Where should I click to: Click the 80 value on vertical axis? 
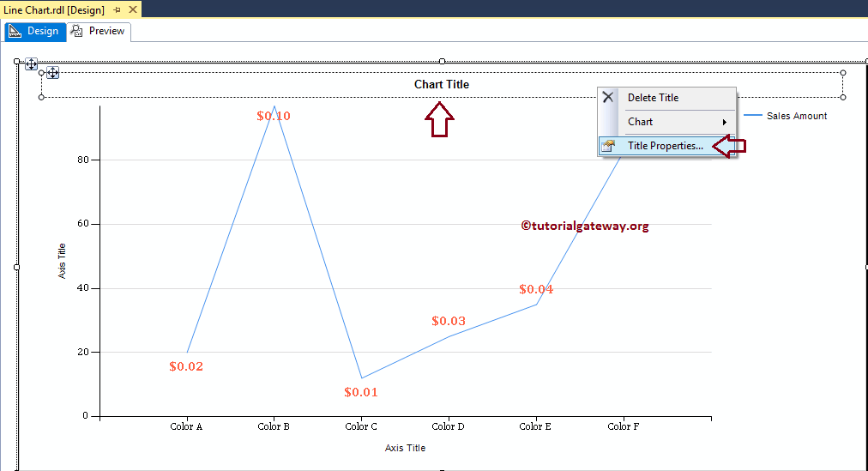click(x=83, y=160)
